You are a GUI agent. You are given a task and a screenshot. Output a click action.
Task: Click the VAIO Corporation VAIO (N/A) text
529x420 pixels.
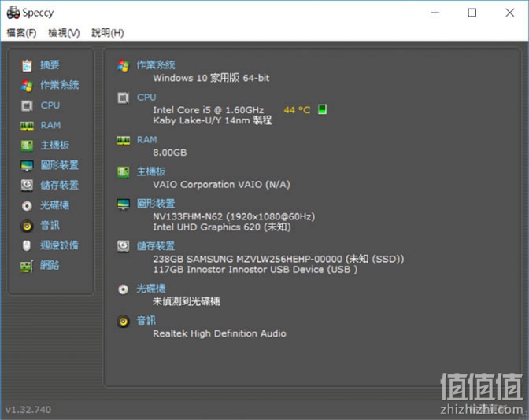[221, 185]
